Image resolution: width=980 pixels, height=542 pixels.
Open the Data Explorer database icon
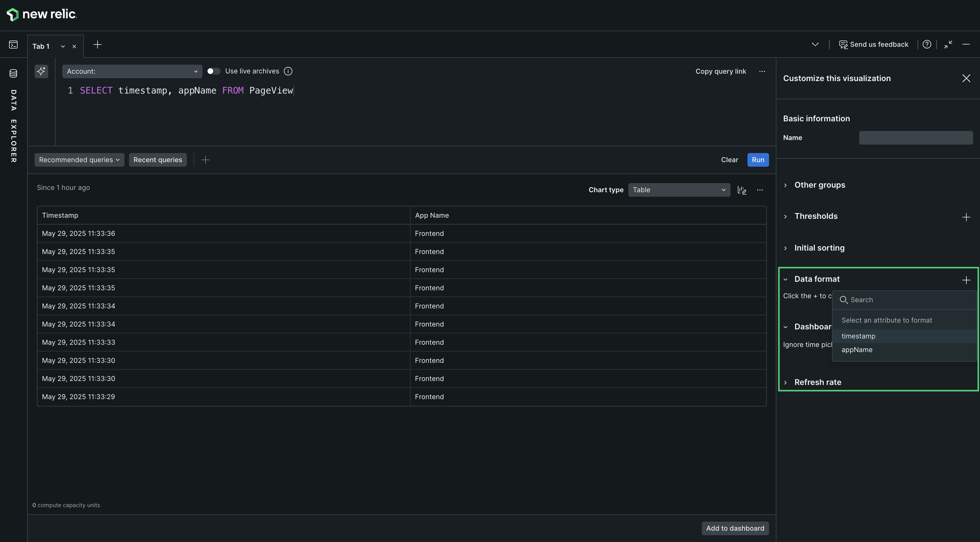[x=13, y=73]
